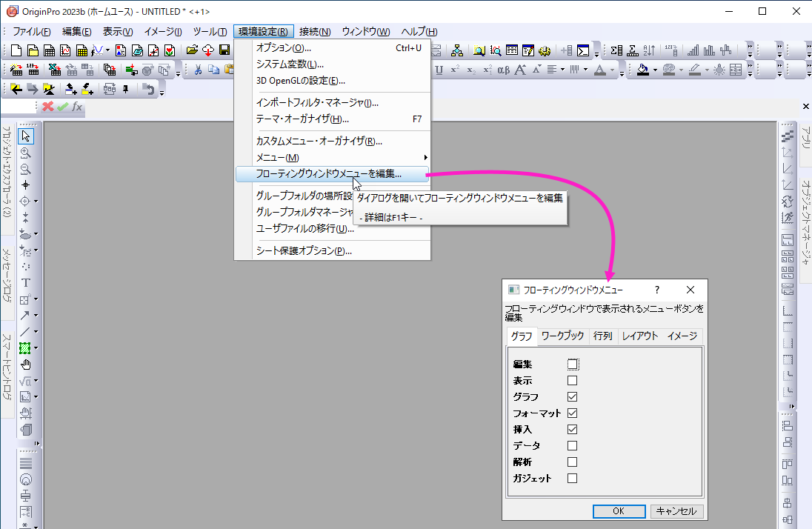Switch to the 行列 tab
Viewport: 812px width, 529px height.
pyautogui.click(x=602, y=336)
